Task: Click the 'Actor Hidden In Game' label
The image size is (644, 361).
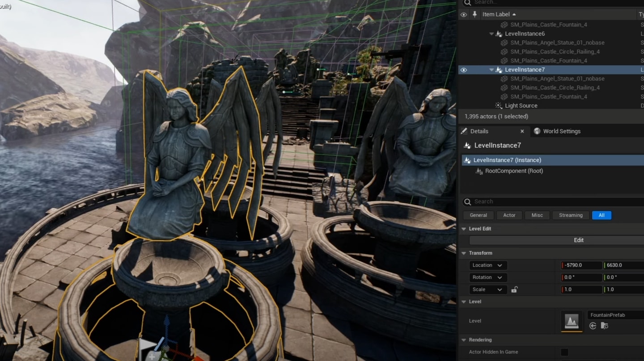Action: tap(493, 352)
